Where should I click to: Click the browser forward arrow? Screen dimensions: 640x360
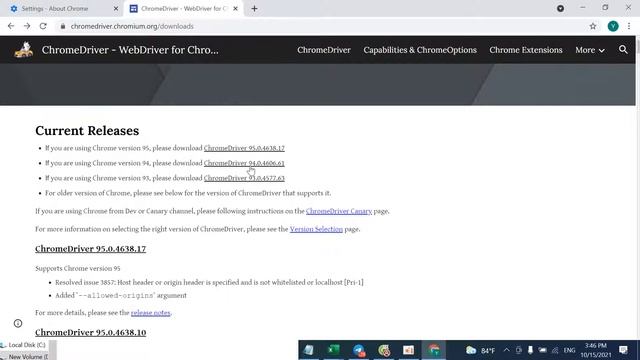pyautogui.click(x=27, y=26)
